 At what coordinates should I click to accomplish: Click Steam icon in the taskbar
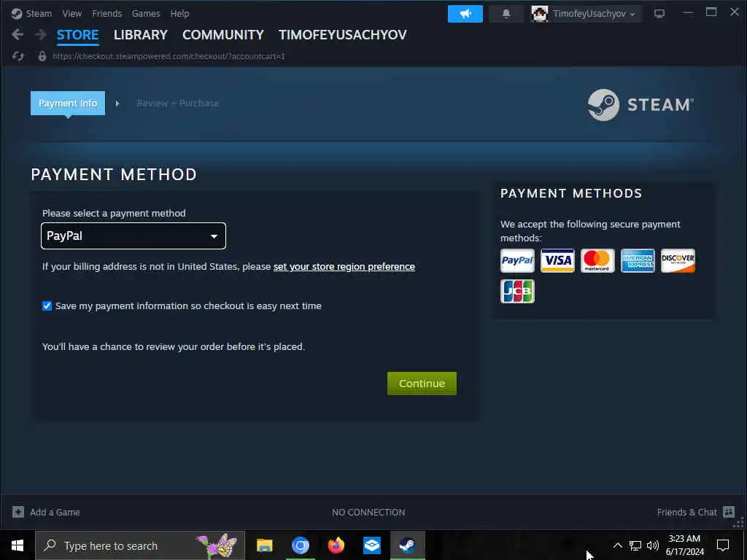407,545
